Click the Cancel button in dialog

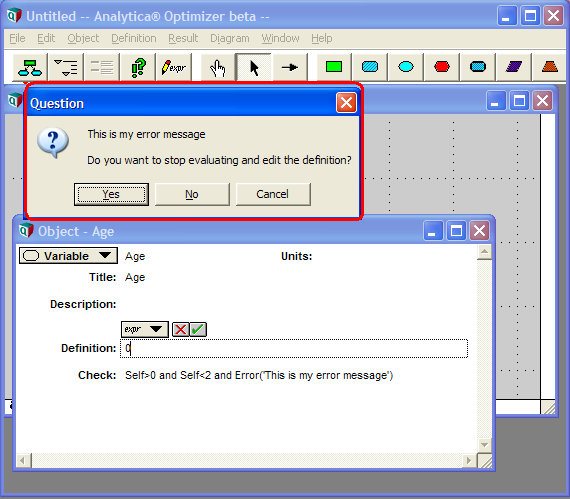coord(273,194)
